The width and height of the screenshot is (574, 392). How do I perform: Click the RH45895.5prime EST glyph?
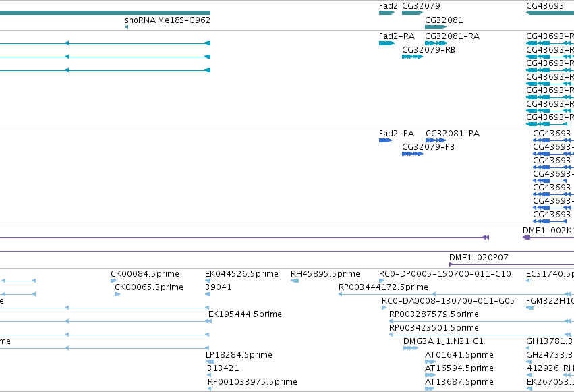(295, 281)
